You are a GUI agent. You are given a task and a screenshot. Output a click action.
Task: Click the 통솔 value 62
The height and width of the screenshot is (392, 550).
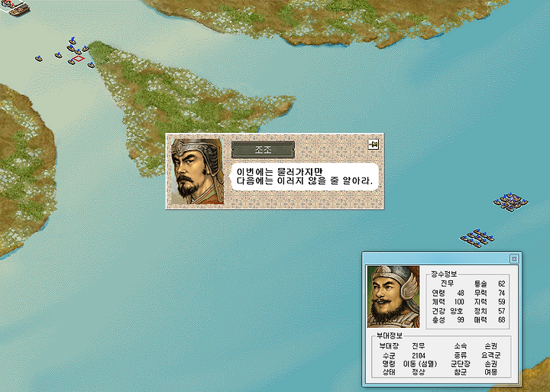click(x=501, y=283)
